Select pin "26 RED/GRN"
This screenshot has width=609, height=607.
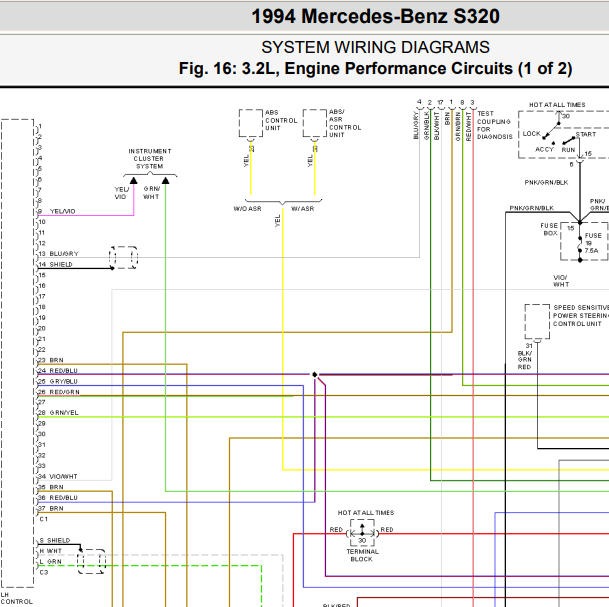[x=59, y=392]
